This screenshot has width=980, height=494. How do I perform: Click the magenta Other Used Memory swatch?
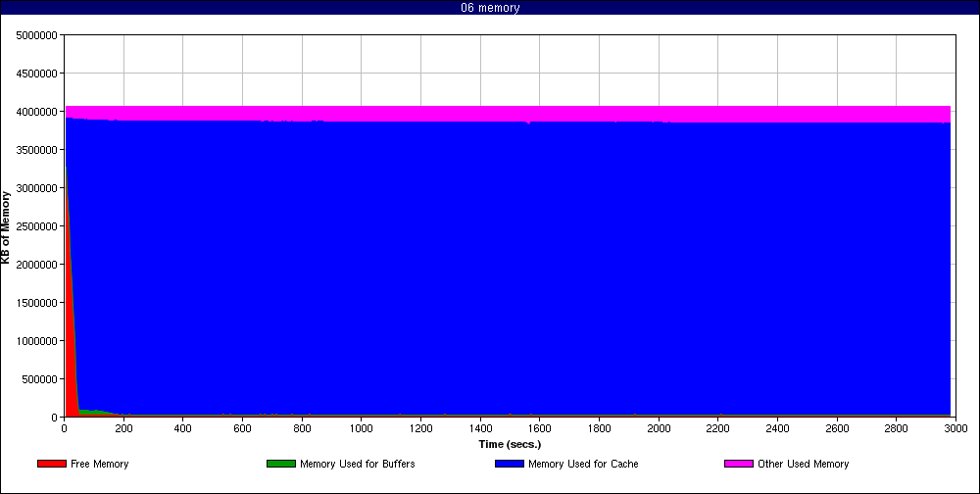pos(738,464)
